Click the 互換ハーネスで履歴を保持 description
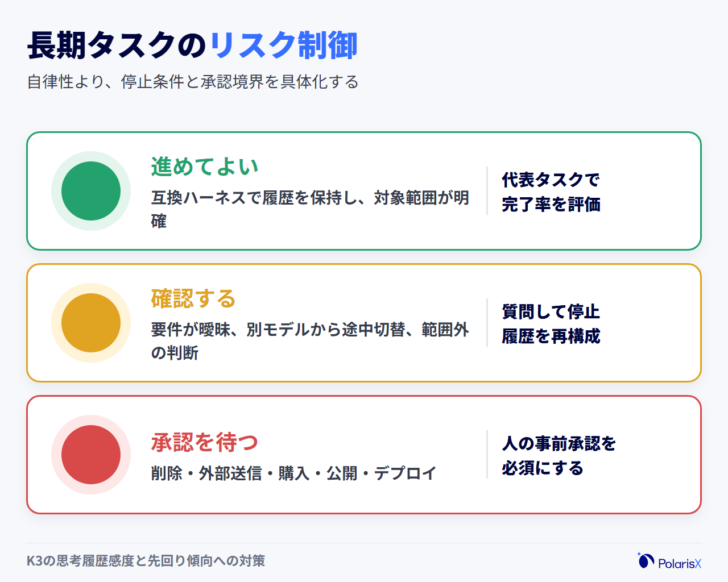Image resolution: width=728 pixels, height=582 pixels. [x=310, y=209]
